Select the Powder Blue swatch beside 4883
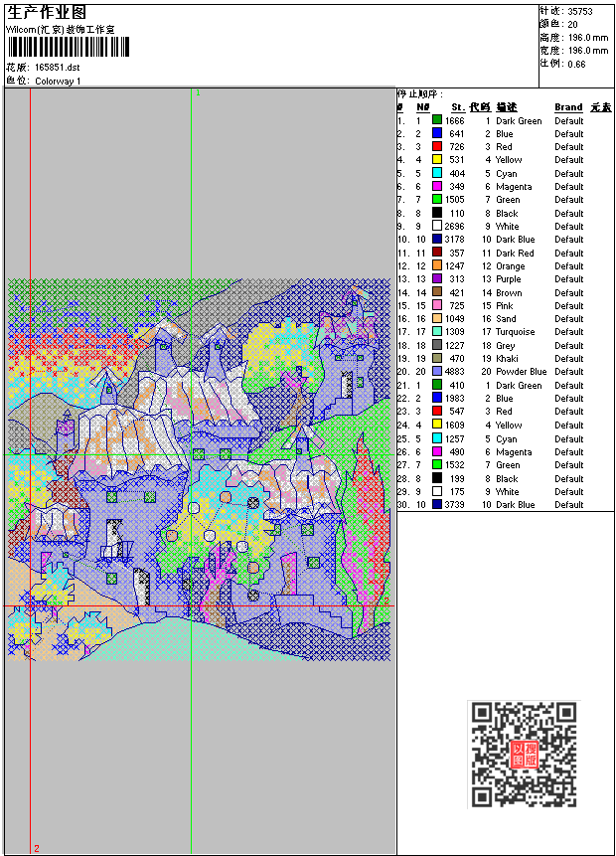 [436, 372]
